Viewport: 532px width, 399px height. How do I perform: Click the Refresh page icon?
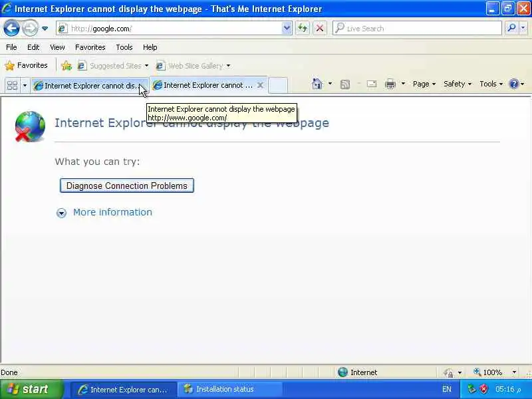pos(303,29)
